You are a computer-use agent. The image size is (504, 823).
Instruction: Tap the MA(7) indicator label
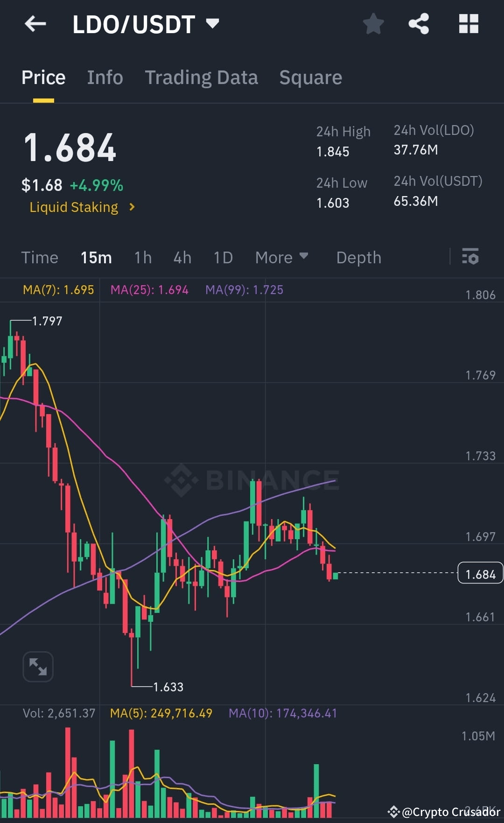click(x=58, y=289)
